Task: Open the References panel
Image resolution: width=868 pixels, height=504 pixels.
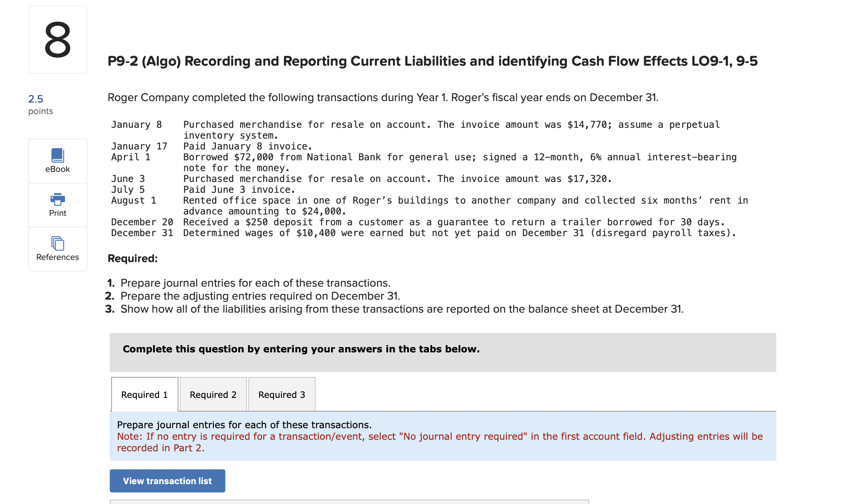Action: pos(57,249)
